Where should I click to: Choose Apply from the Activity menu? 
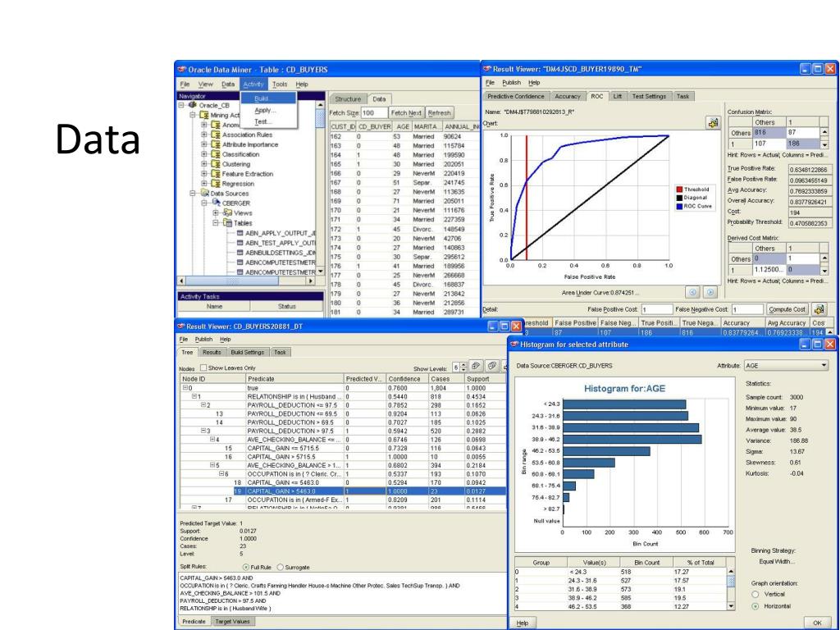tap(268, 110)
